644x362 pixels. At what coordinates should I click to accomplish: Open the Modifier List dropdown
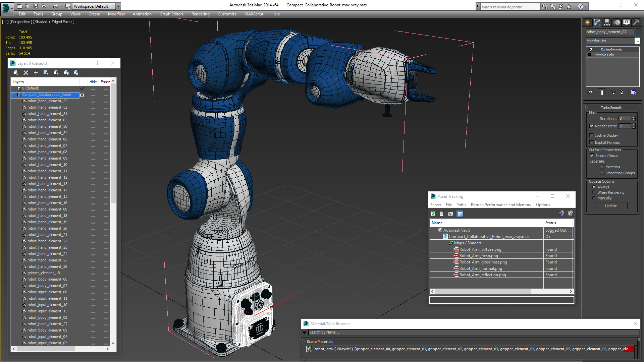(637, 41)
